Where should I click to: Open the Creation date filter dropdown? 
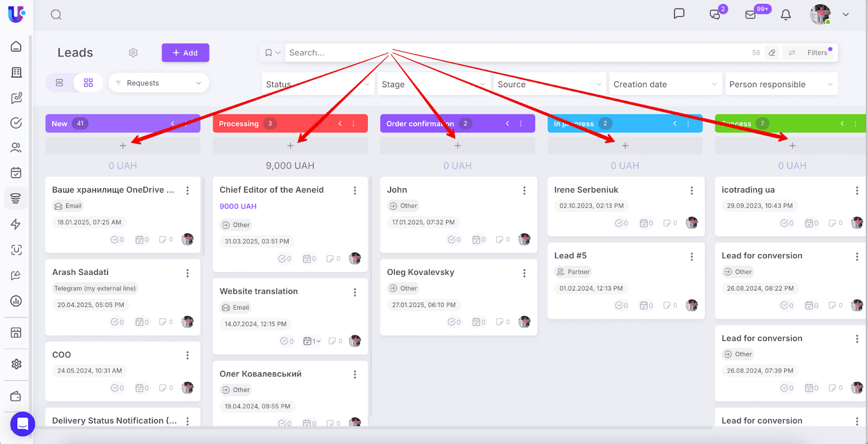click(x=666, y=84)
